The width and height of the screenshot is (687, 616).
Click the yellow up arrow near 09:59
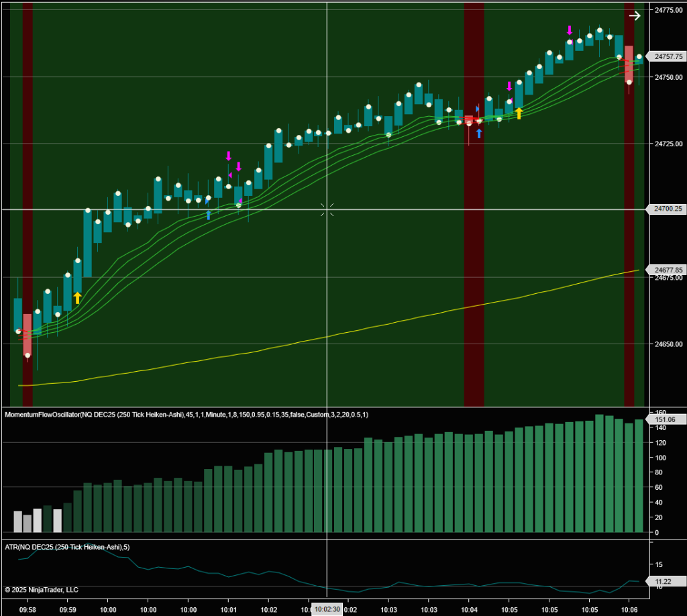[77, 297]
